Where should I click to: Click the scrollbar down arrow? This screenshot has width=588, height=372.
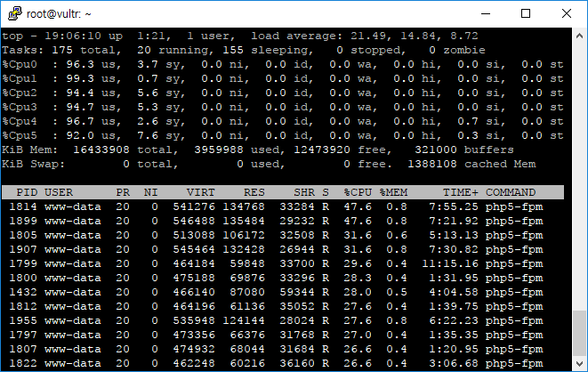(579, 364)
